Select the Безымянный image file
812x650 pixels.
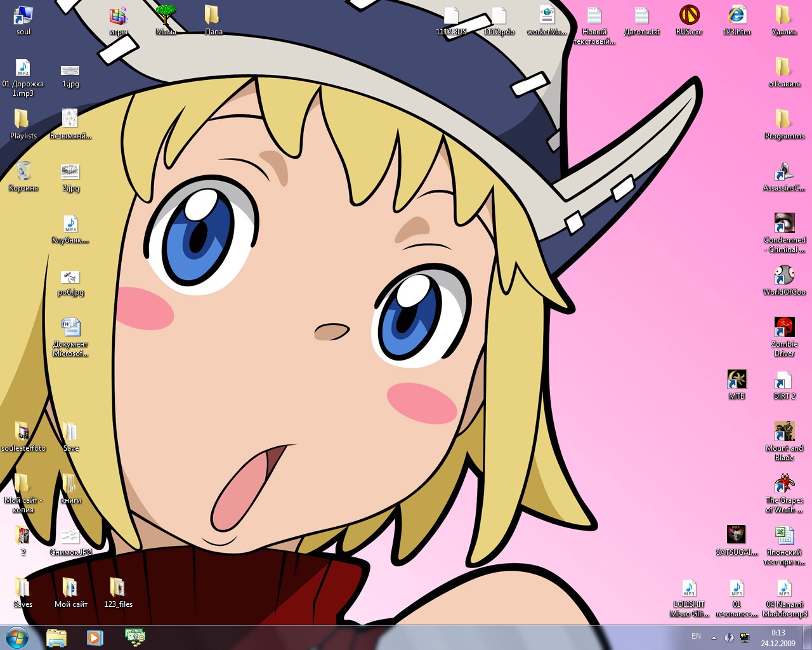pos(70,124)
